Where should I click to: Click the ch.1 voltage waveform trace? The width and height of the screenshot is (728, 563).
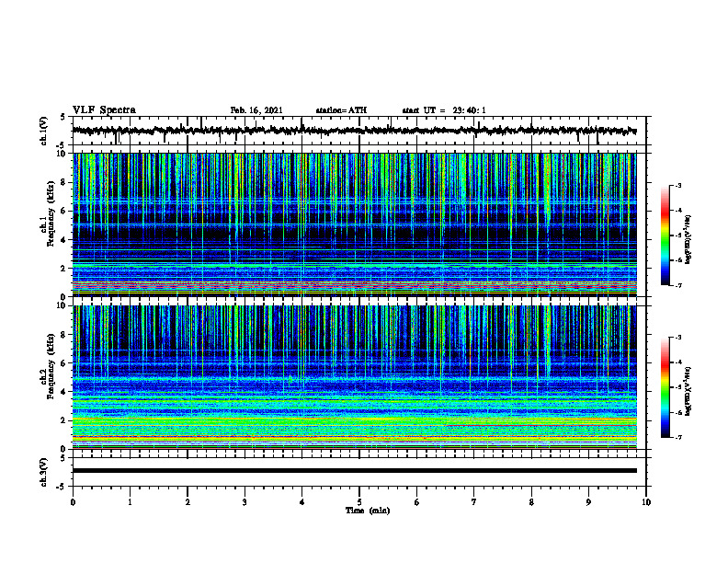pyautogui.click(x=354, y=131)
